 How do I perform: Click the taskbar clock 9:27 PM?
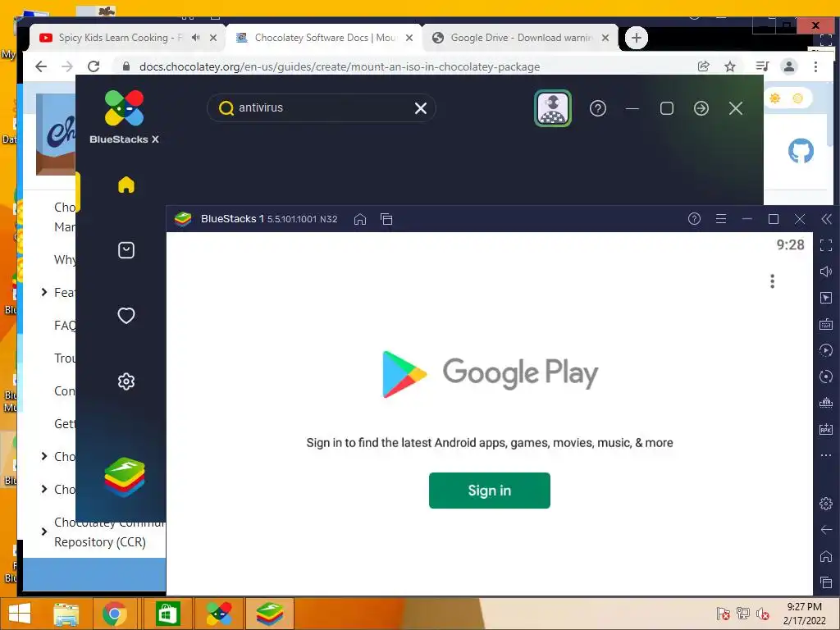point(804,607)
